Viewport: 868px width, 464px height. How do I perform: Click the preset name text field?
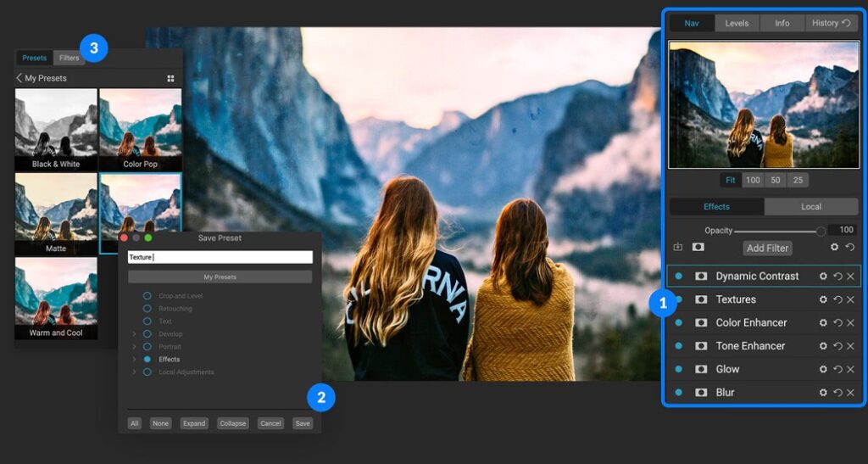(220, 257)
